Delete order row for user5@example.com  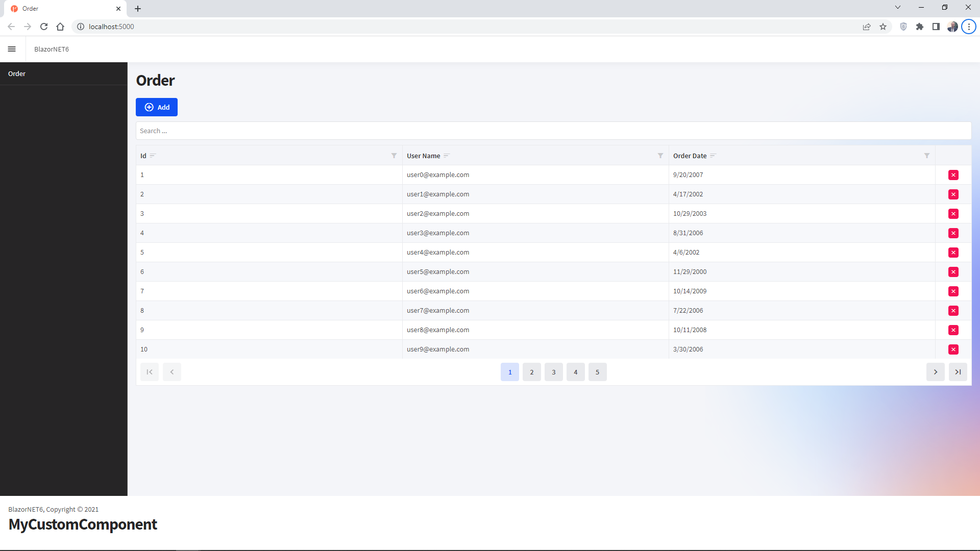953,272
